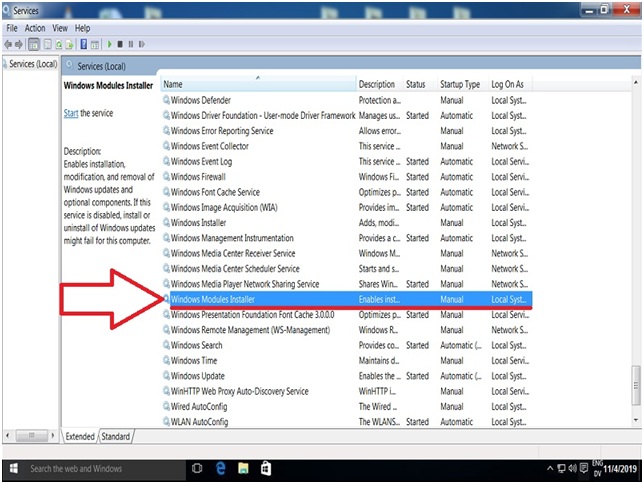644x484 pixels.
Task: Click the left pane horizontal scrollbar's left arrow
Action: coord(8,435)
